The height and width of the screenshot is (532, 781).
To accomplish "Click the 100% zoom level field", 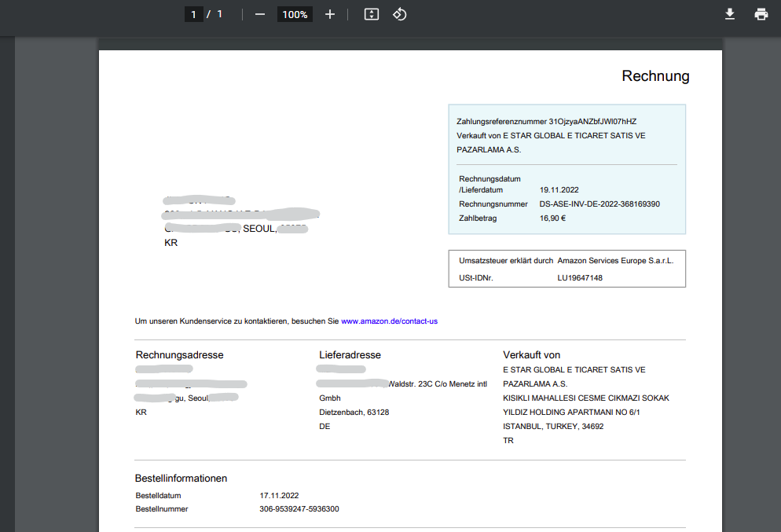I will (x=295, y=14).
